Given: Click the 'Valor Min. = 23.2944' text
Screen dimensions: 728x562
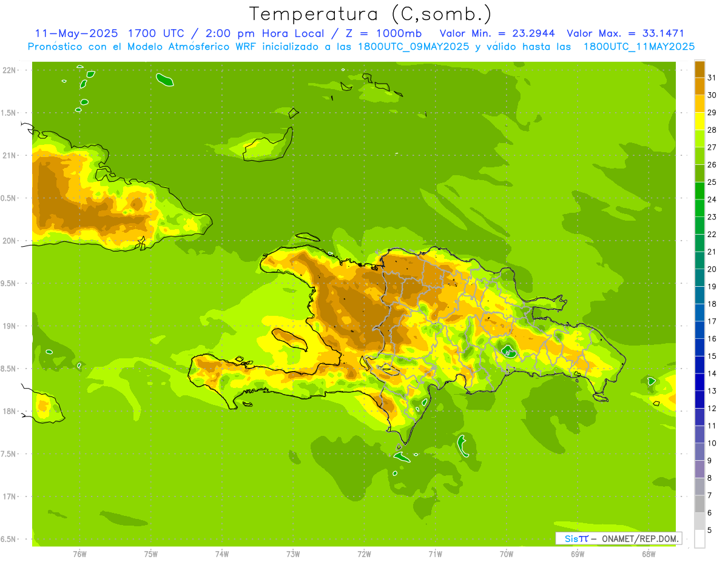Looking at the screenshot, I should coord(497,33).
